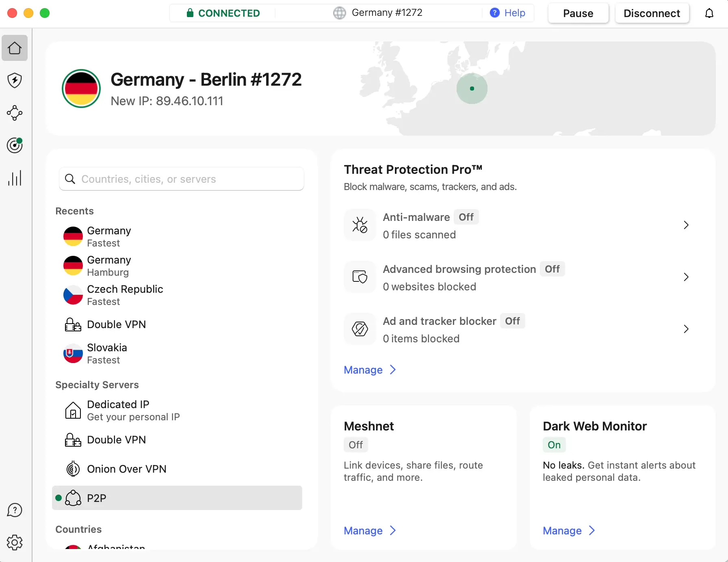Viewport: 728px width, 562px height.
Task: Click Ad and tracker blocker icon
Action: [x=360, y=329]
